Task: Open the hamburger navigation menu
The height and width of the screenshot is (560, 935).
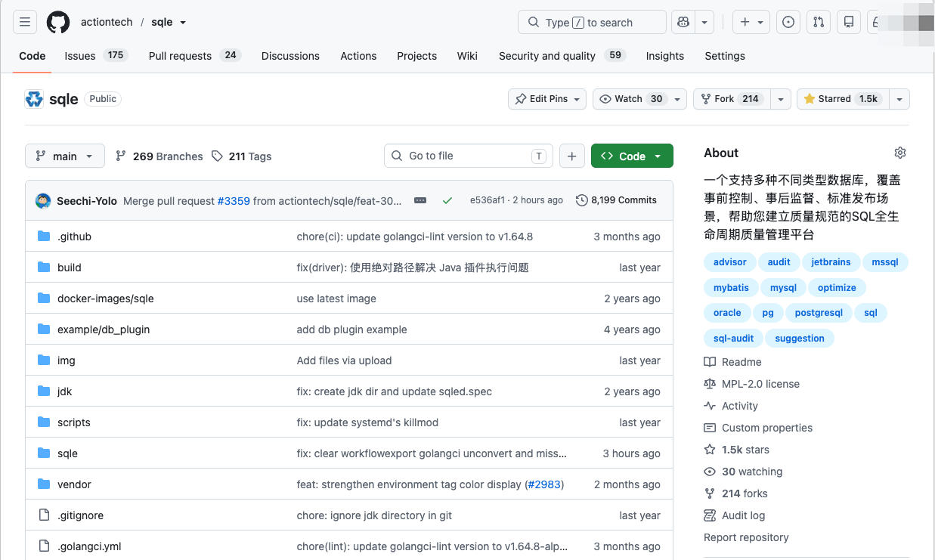Action: [25, 22]
